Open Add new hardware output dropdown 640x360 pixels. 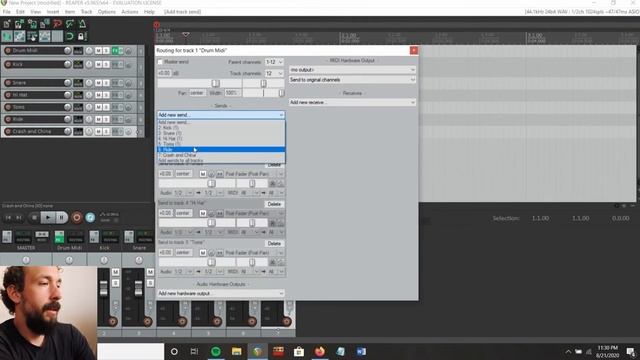tap(221, 293)
